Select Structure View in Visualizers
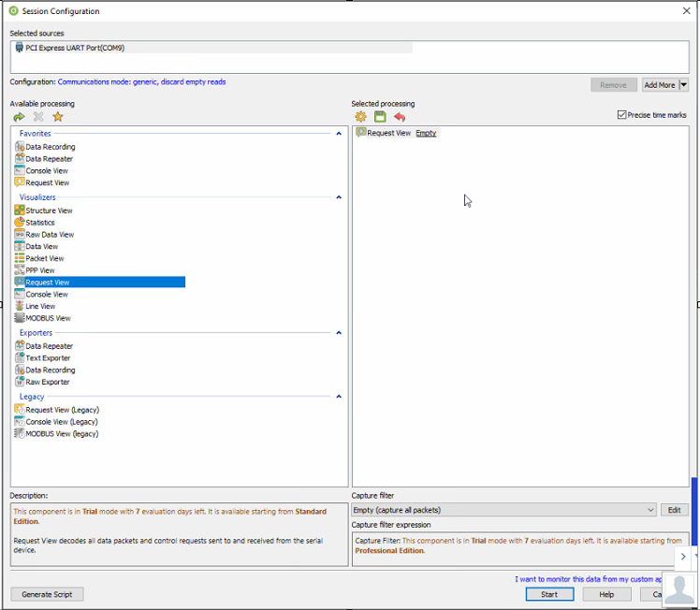This screenshot has height=610, width=700. 49,211
